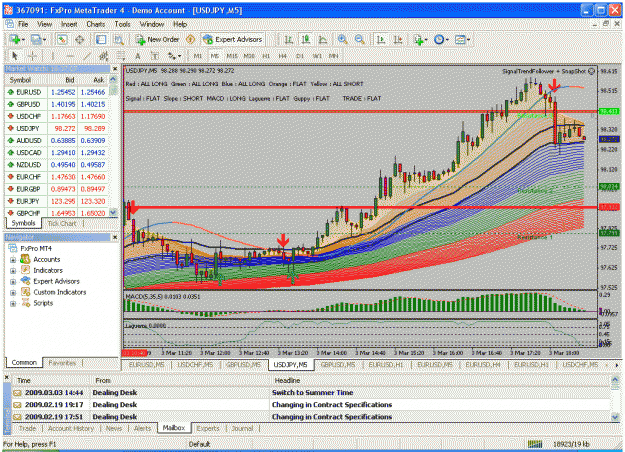Select the EURUSD row in Market Watch
The height and width of the screenshot is (452, 625).
click(57, 92)
